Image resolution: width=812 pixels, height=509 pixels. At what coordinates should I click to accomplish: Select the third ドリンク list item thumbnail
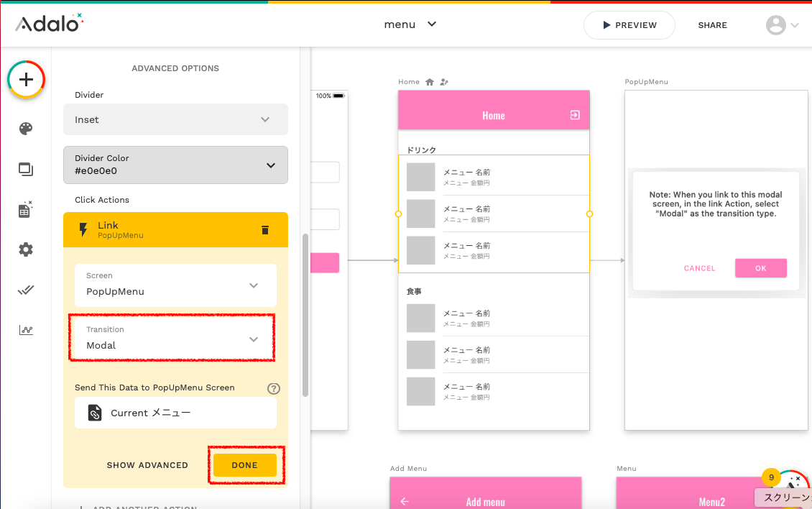coord(420,250)
